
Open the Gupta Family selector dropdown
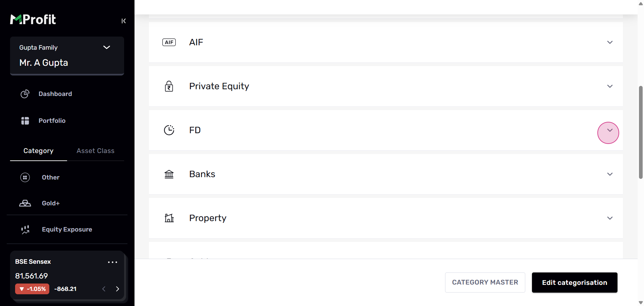click(x=107, y=47)
